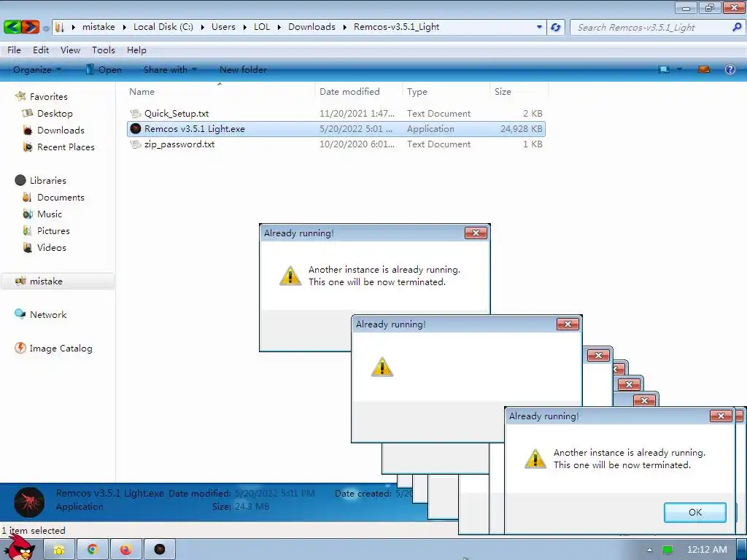Toggle the preview pane icon

704,69
